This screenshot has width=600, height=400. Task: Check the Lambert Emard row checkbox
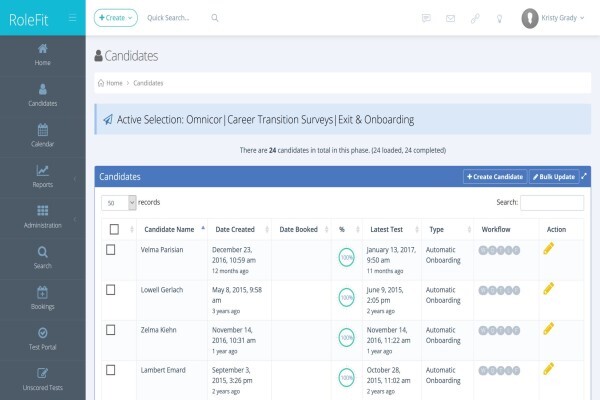coord(111,370)
